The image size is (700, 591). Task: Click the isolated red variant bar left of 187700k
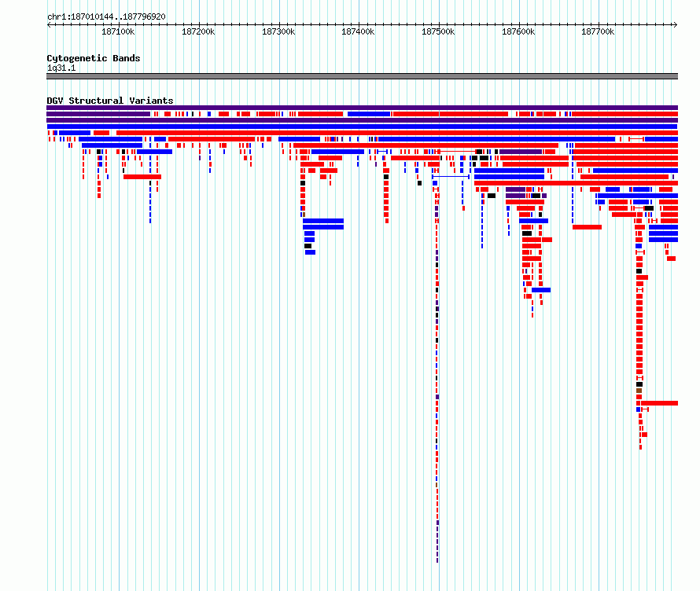(x=587, y=227)
